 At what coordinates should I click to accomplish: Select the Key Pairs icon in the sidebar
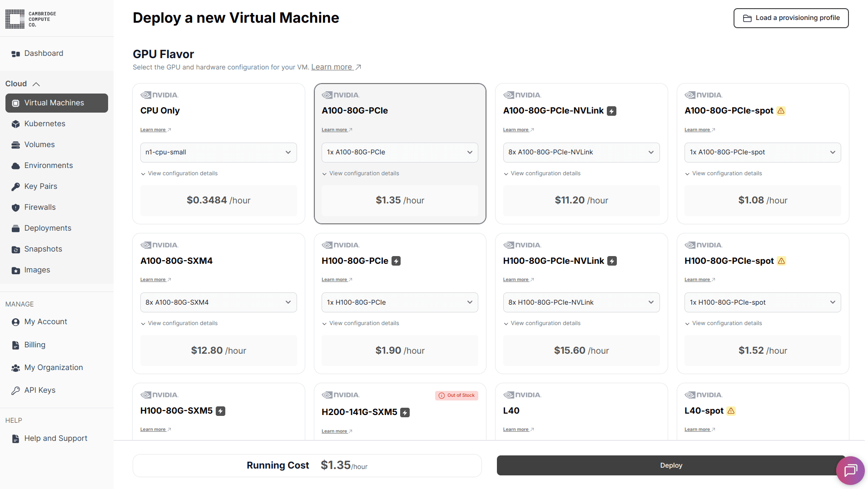point(15,186)
